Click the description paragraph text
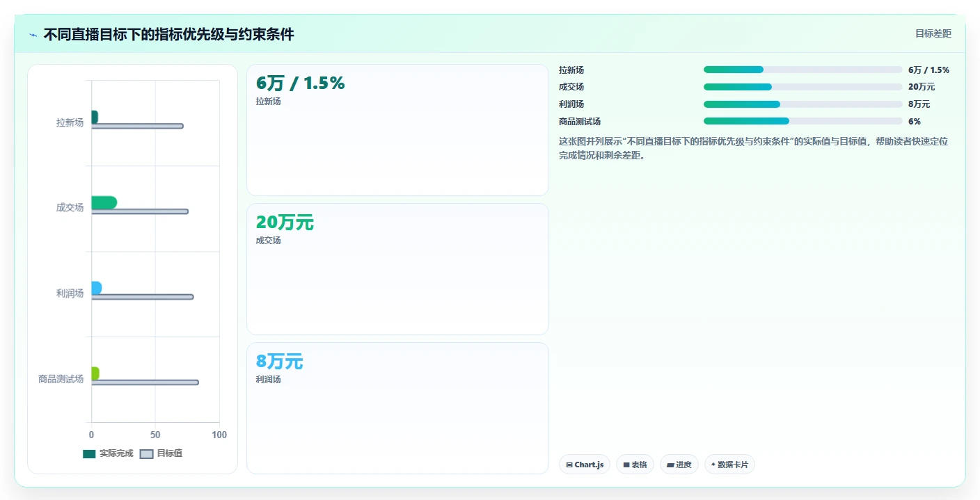 pos(753,148)
